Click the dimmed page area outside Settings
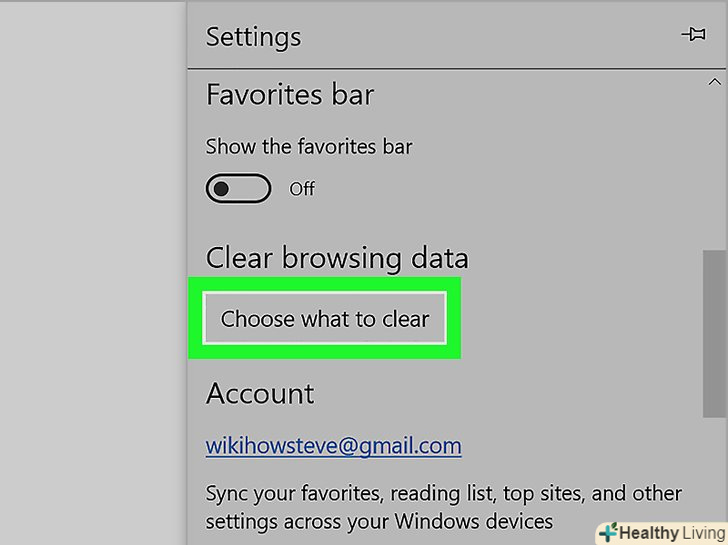 [90, 270]
